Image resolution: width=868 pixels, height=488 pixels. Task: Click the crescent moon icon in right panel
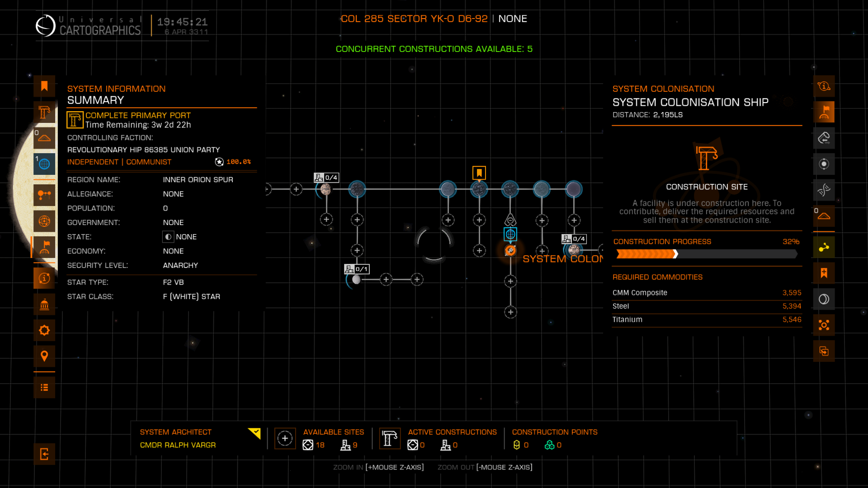click(x=824, y=299)
